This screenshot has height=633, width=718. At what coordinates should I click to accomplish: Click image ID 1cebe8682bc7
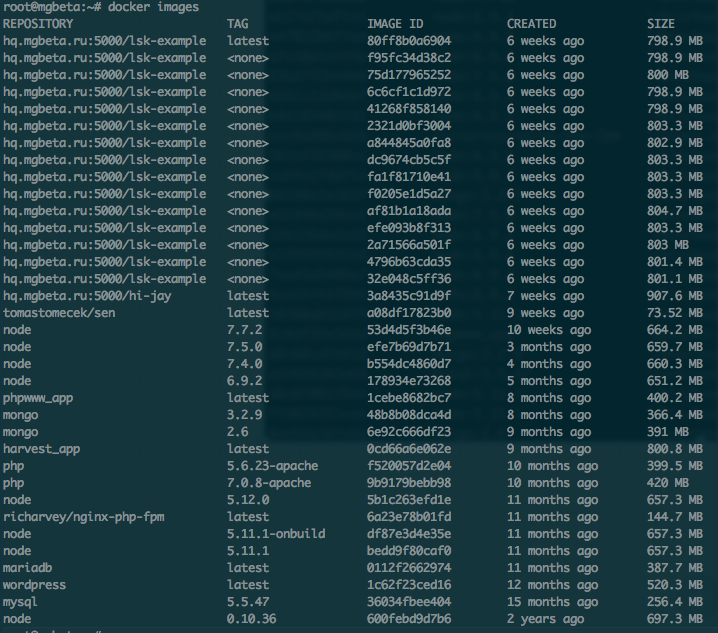409,398
